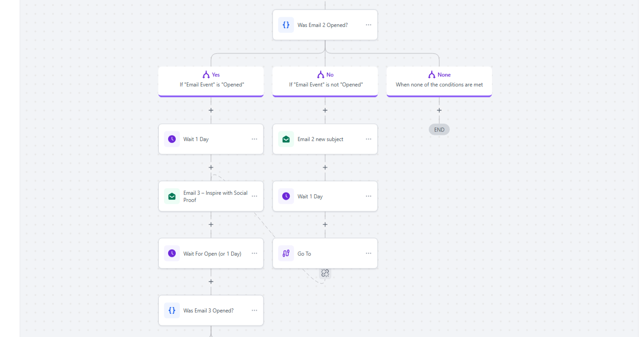Select the None branch condition card

click(439, 81)
